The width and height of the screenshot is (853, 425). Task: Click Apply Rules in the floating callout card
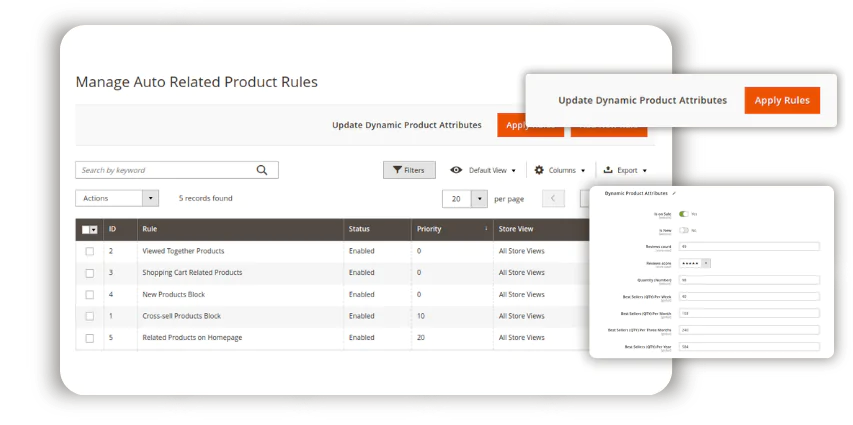(x=782, y=101)
